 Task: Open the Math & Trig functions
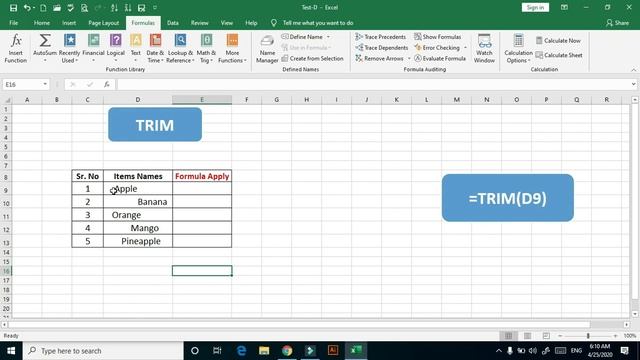tap(206, 49)
